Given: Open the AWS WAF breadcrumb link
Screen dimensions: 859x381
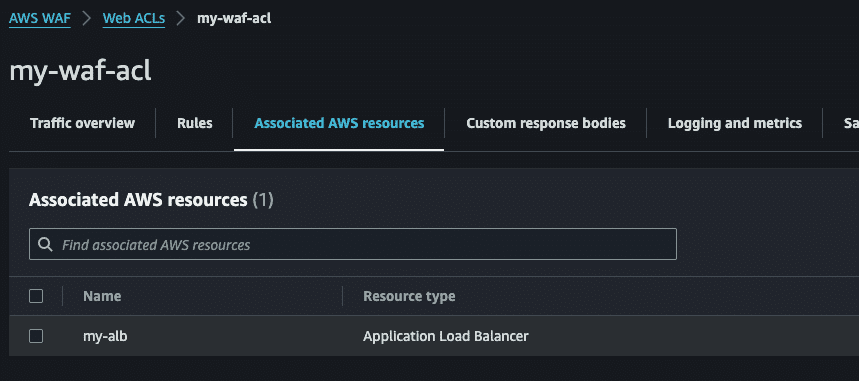Looking at the screenshot, I should pos(40,19).
